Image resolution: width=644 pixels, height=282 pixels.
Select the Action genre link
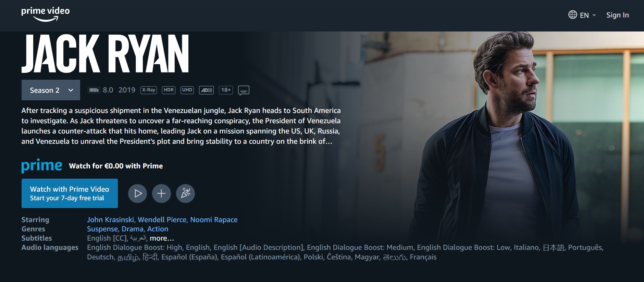pyautogui.click(x=158, y=229)
